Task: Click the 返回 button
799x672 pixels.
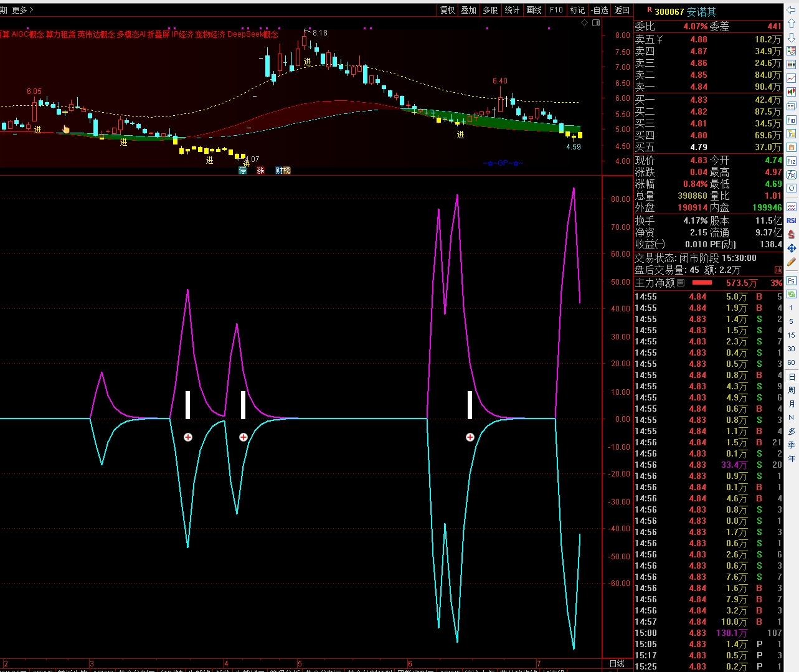Action: point(622,10)
